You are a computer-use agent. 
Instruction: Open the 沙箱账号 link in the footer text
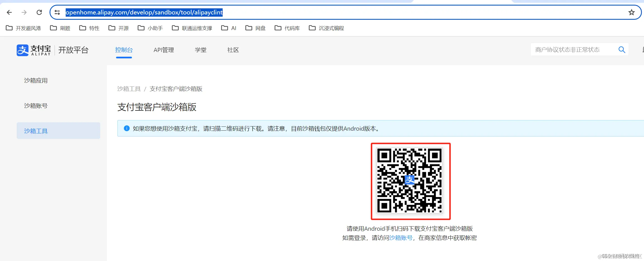(x=401, y=238)
